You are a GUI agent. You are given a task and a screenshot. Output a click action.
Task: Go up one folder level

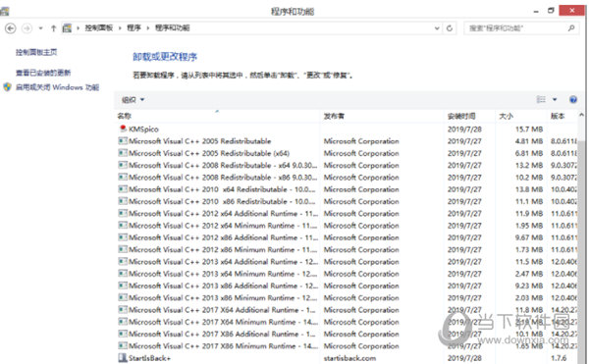click(53, 28)
